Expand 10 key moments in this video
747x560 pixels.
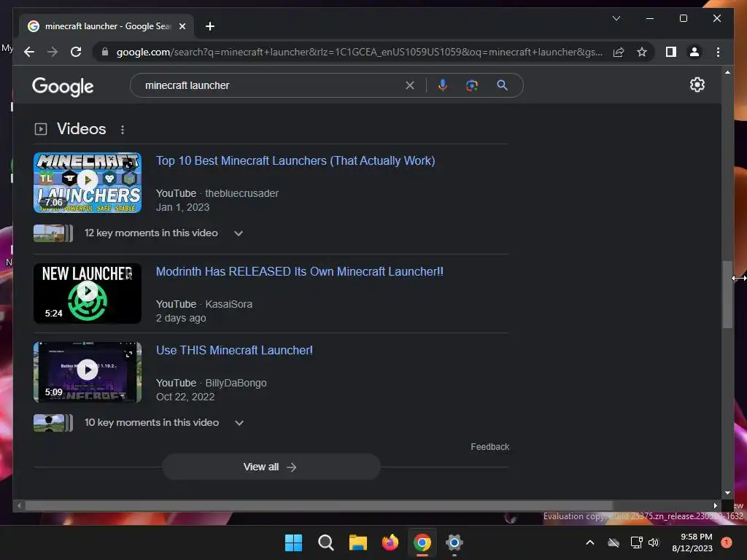point(239,423)
